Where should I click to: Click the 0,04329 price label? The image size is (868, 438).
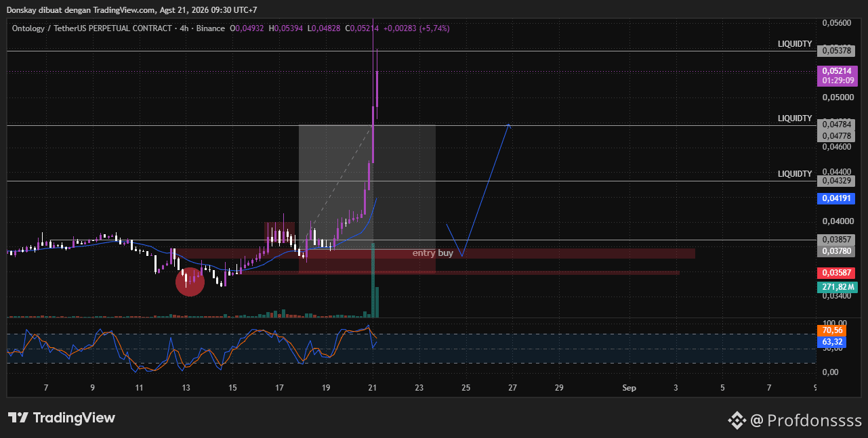pos(838,181)
